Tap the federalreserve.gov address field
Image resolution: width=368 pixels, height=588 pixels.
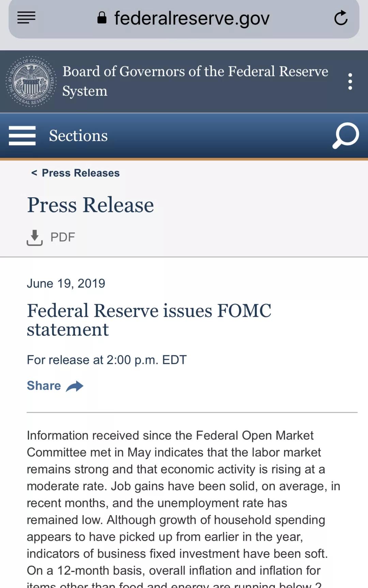coord(191,18)
